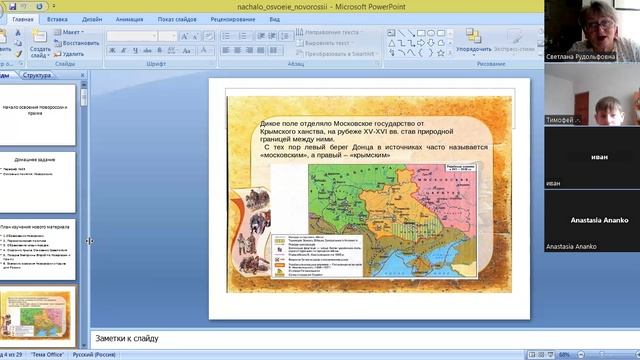Viewport: 640px width, 360px height.
Task: Switch to the Структура outline pane tab
Action: pos(37,75)
